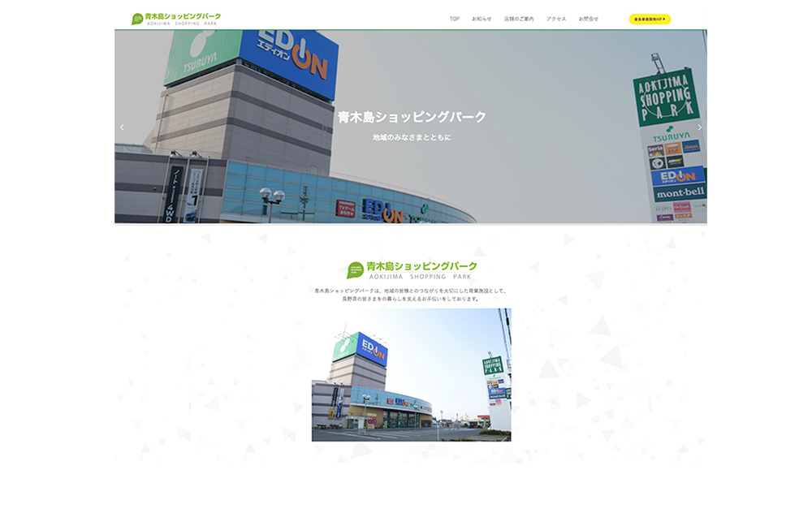Open the お問合せ contact menu item
This screenshot has height=513, width=812.
click(588, 19)
